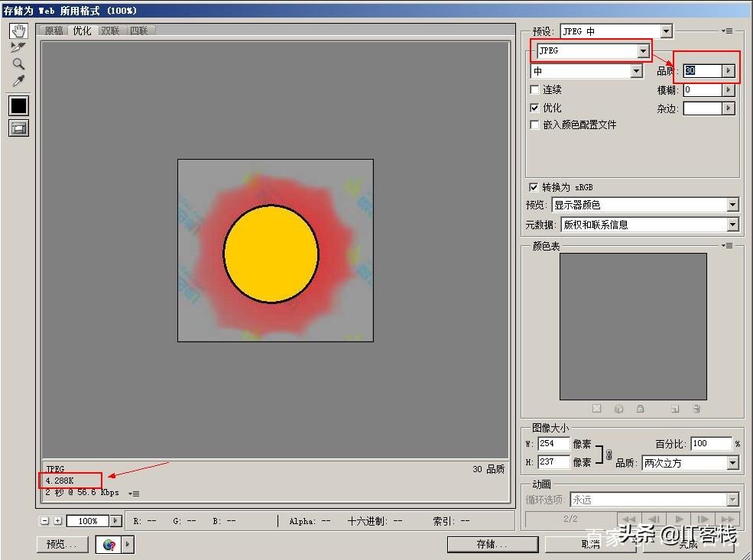The image size is (753, 560).
Task: Toggle the 转换为 sRGB checkbox
Action: click(x=533, y=187)
